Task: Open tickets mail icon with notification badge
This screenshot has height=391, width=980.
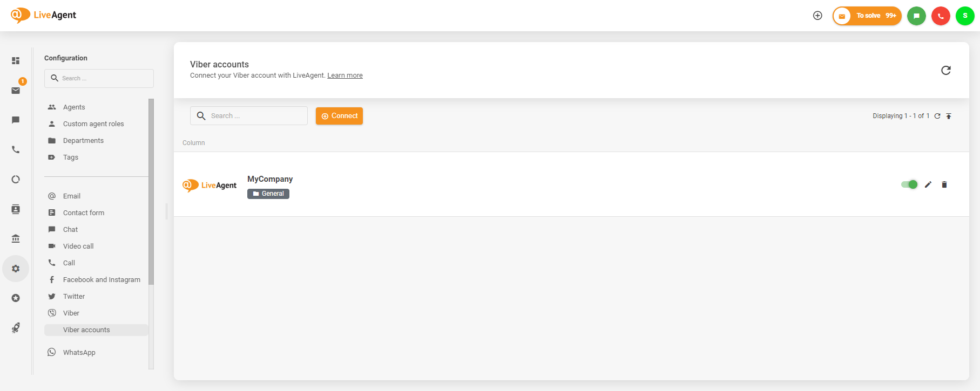Action: [16, 90]
